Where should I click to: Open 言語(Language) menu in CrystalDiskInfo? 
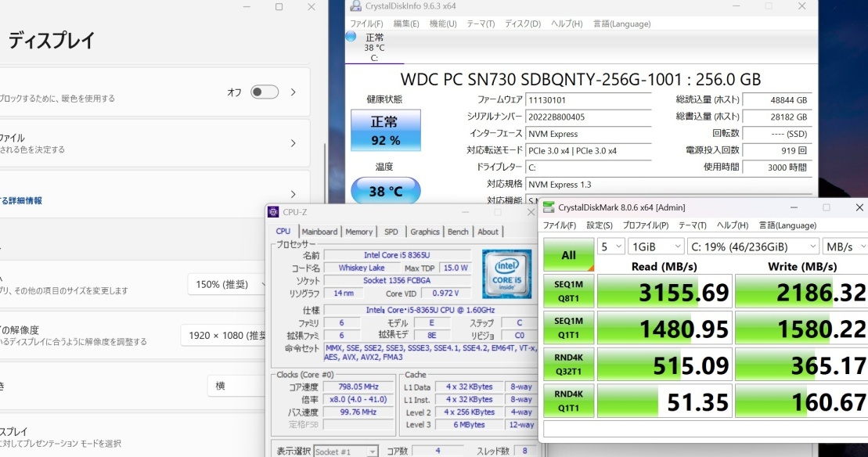[621, 23]
